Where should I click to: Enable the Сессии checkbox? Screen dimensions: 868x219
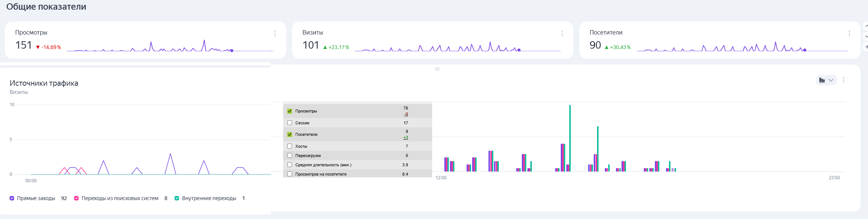(289, 123)
